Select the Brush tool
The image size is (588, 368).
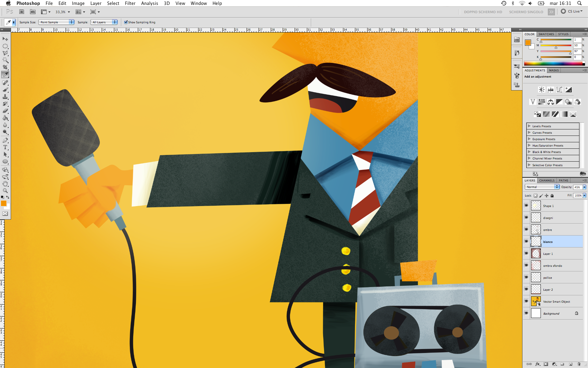(x=5, y=90)
